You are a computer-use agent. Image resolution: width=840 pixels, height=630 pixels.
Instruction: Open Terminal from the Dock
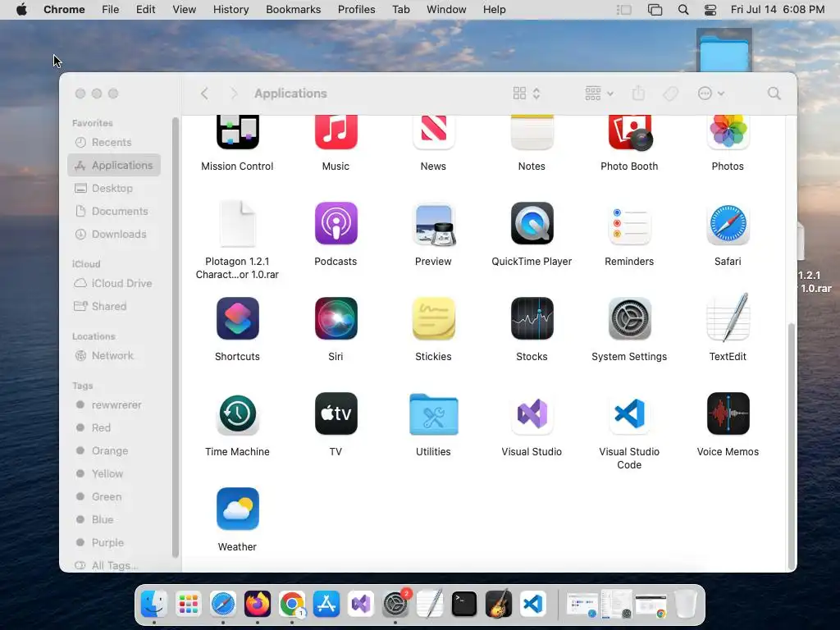(464, 605)
